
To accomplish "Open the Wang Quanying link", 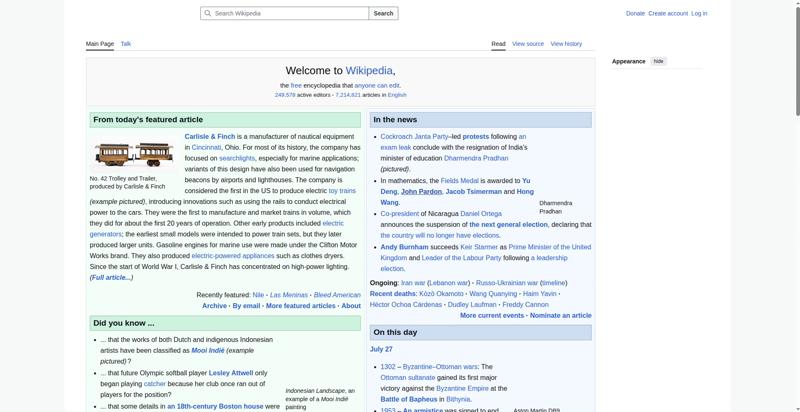I will point(493,294).
